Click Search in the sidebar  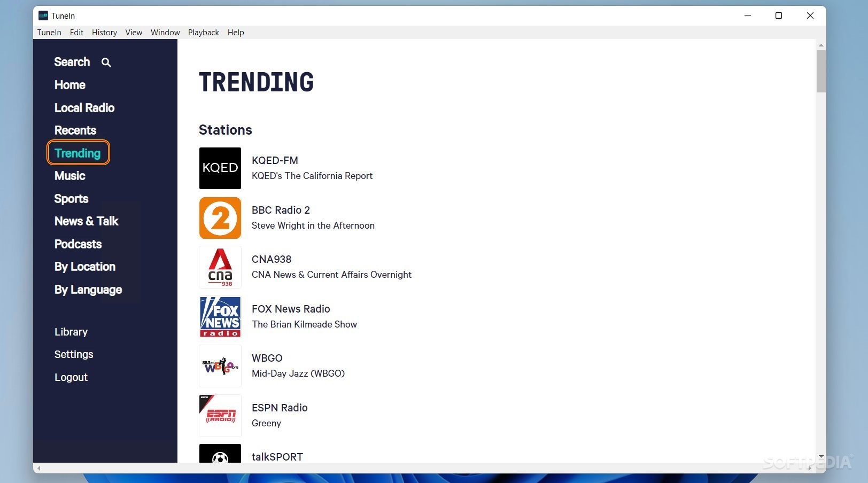(72, 62)
